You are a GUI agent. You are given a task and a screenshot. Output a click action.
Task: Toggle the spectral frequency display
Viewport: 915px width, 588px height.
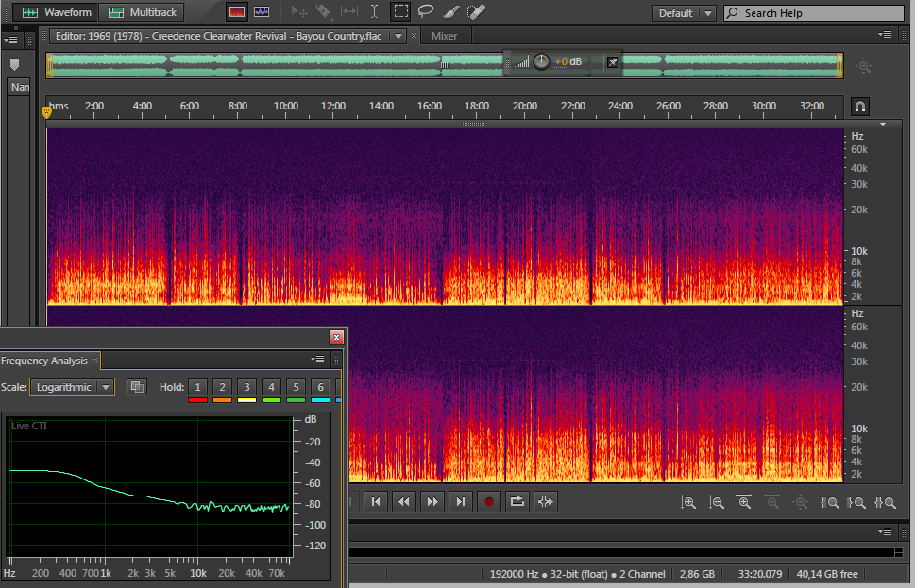(236, 12)
